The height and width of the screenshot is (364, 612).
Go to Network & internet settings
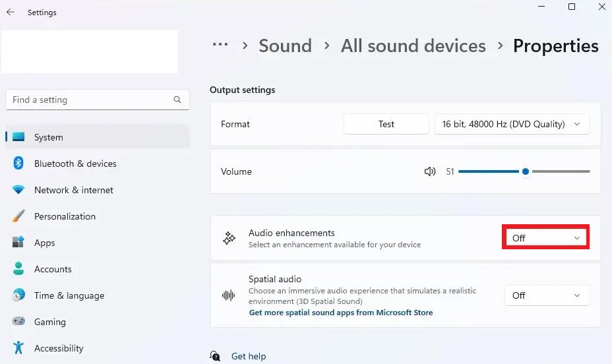click(98, 190)
